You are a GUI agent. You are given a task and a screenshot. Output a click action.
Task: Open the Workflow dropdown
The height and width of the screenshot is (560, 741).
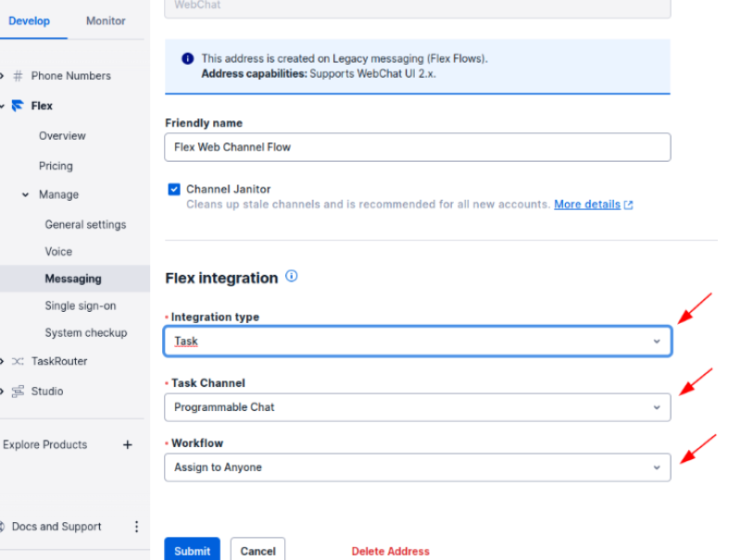click(x=418, y=467)
